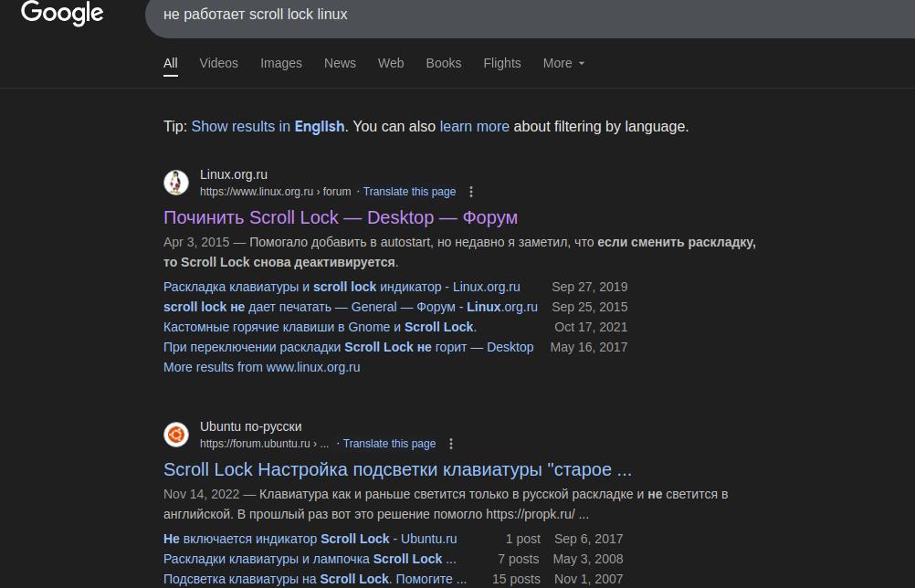Switch to the News tab
The image size is (915, 588).
click(x=341, y=63)
